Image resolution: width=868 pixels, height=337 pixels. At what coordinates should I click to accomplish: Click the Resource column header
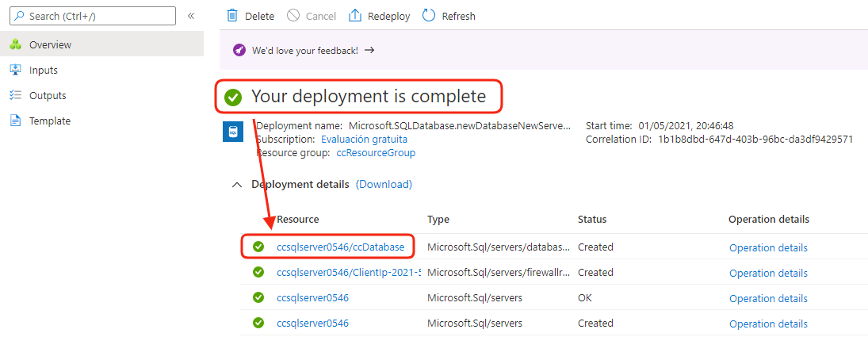[x=298, y=220]
